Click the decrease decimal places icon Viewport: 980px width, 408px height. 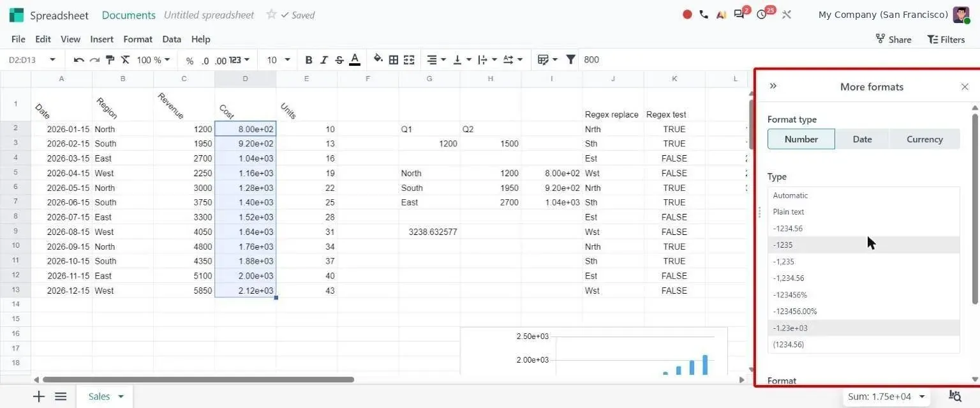pyautogui.click(x=205, y=61)
